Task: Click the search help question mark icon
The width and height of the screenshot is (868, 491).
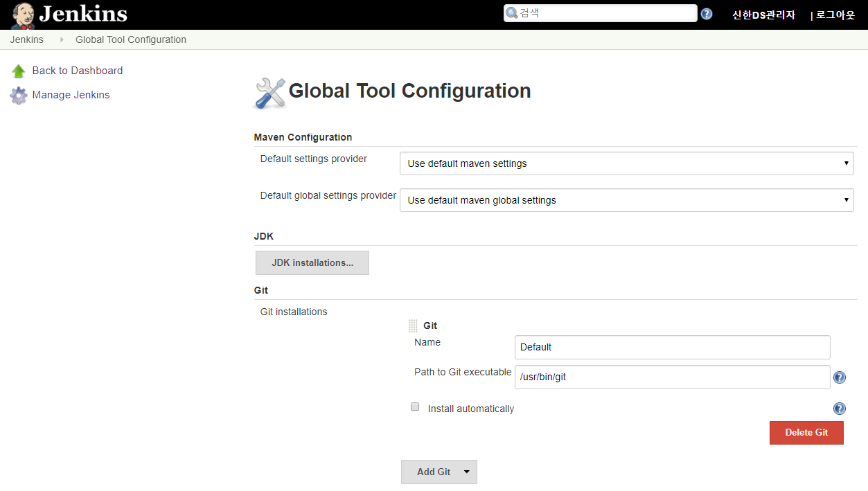Action: [707, 14]
